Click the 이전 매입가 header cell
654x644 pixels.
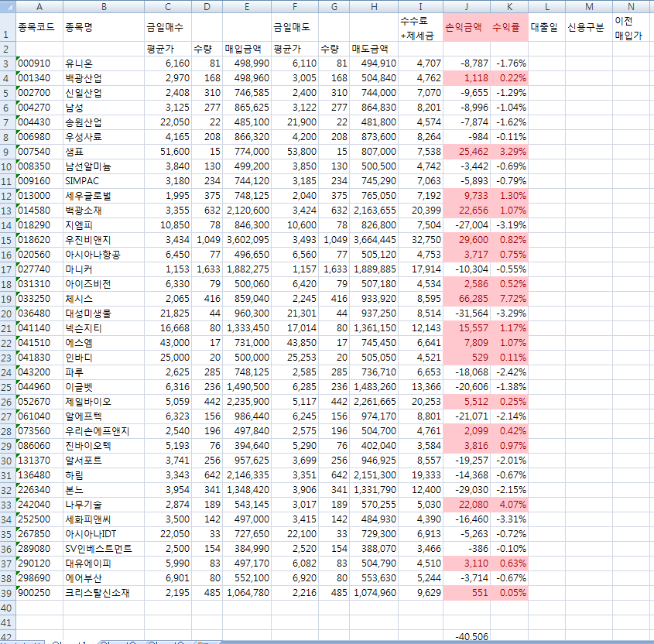[x=631, y=27]
